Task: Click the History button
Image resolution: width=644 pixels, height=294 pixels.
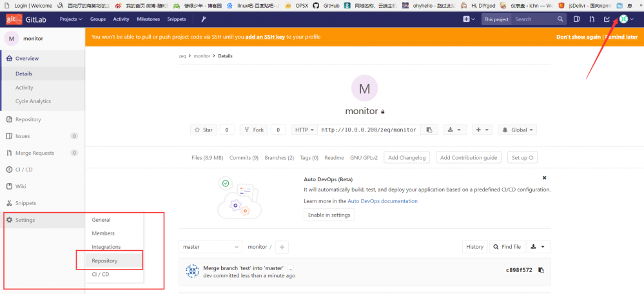Action: click(475, 247)
